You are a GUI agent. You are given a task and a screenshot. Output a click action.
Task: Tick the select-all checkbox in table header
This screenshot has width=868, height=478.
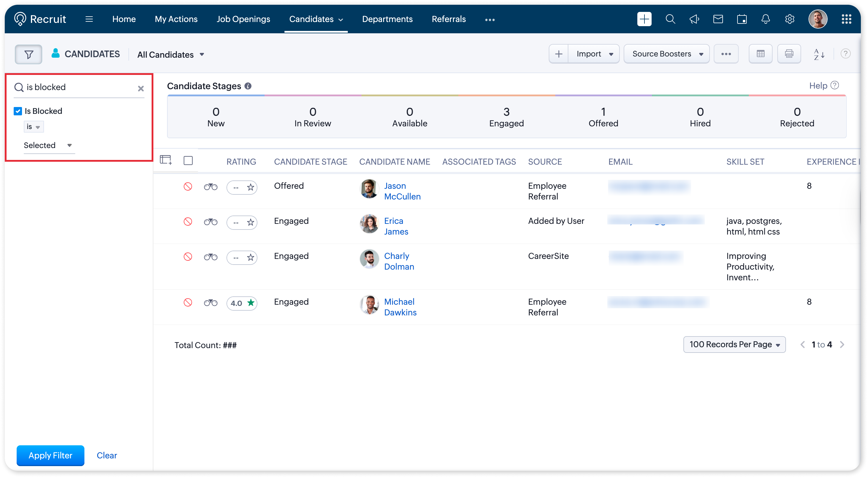188,161
